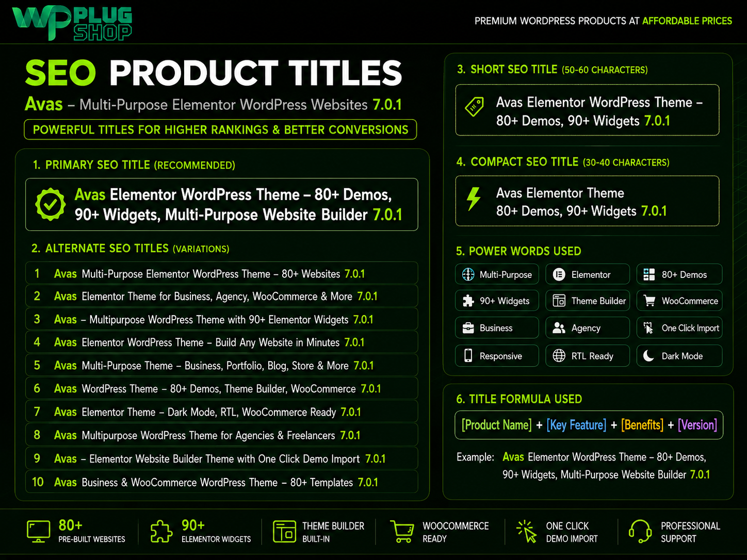Screen dimensions: 747x560
Task: Click the Multi-Purpose globe icon
Action: tap(468, 274)
